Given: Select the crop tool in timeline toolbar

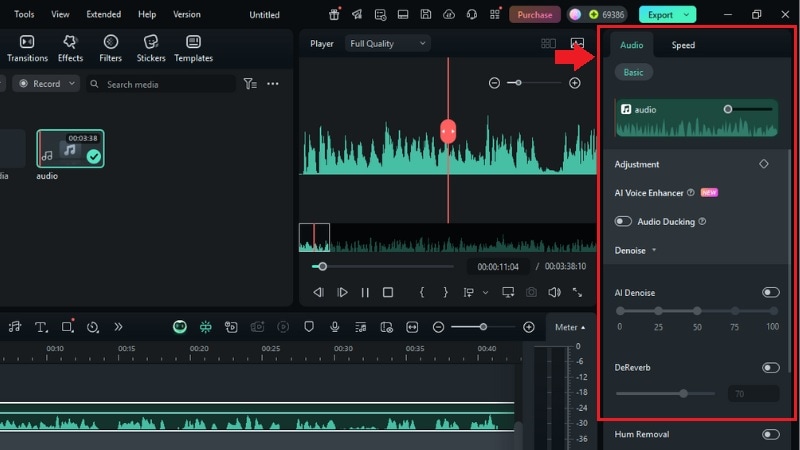Looking at the screenshot, I should click(67, 327).
